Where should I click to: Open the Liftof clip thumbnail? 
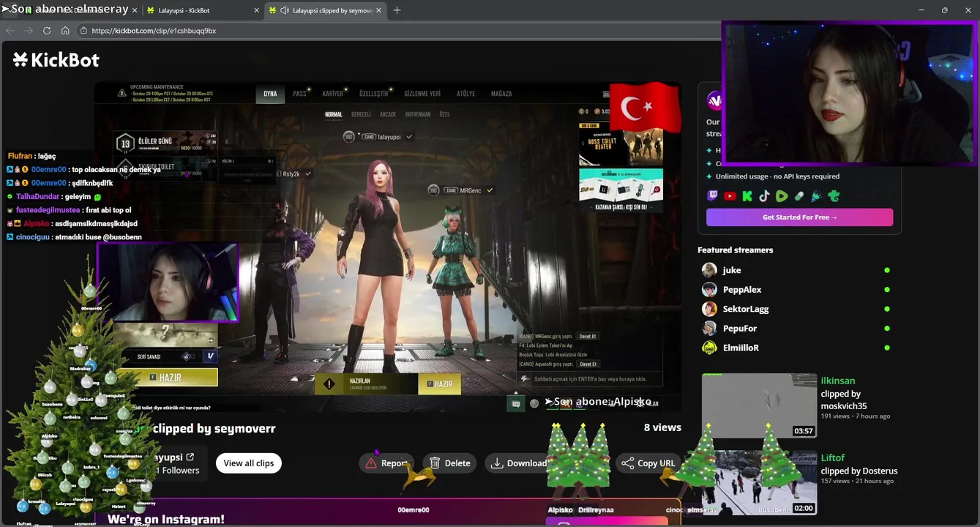[759, 482]
